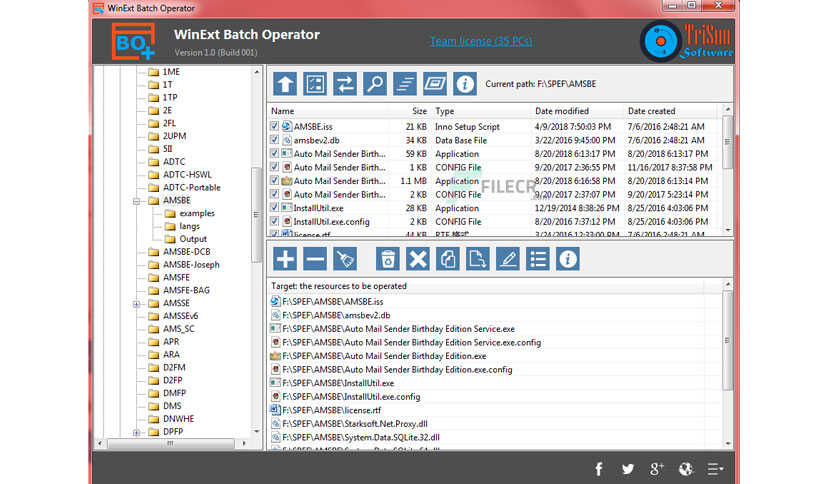Remove resources with the minus icon

pyautogui.click(x=315, y=259)
